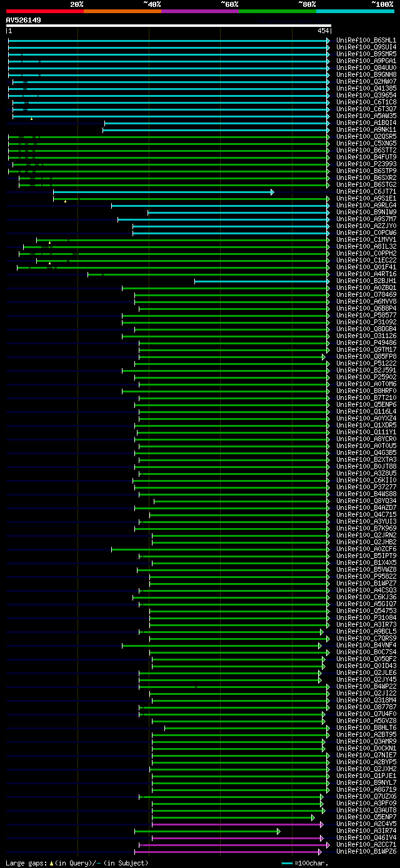Click the cyan ~100% identity legend segment
Image resolution: width=400 pixels, height=868 pixels.
pos(355,11)
